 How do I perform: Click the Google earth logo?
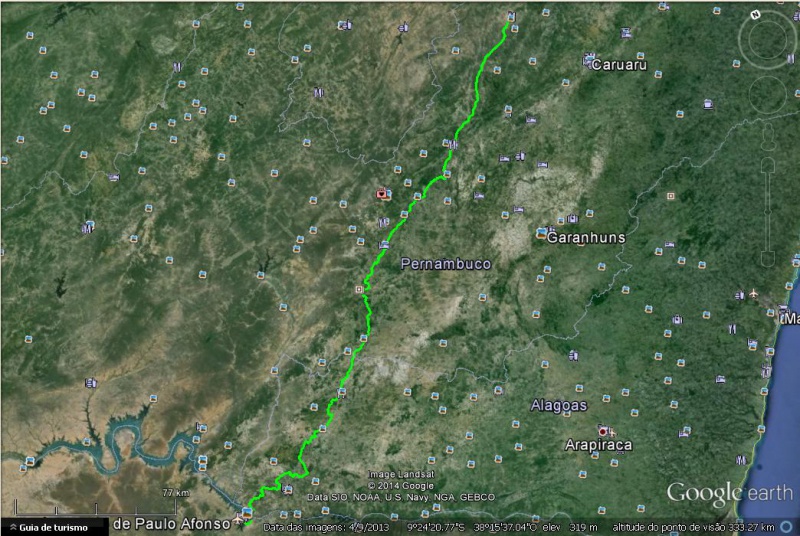tap(730, 493)
